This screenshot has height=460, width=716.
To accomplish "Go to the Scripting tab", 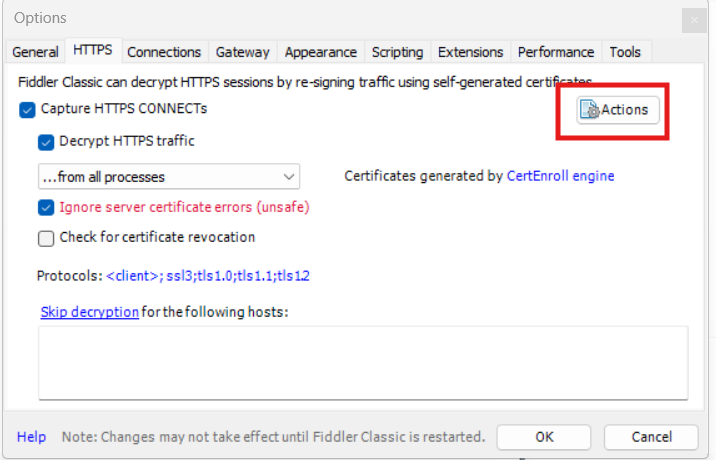I will tap(397, 52).
